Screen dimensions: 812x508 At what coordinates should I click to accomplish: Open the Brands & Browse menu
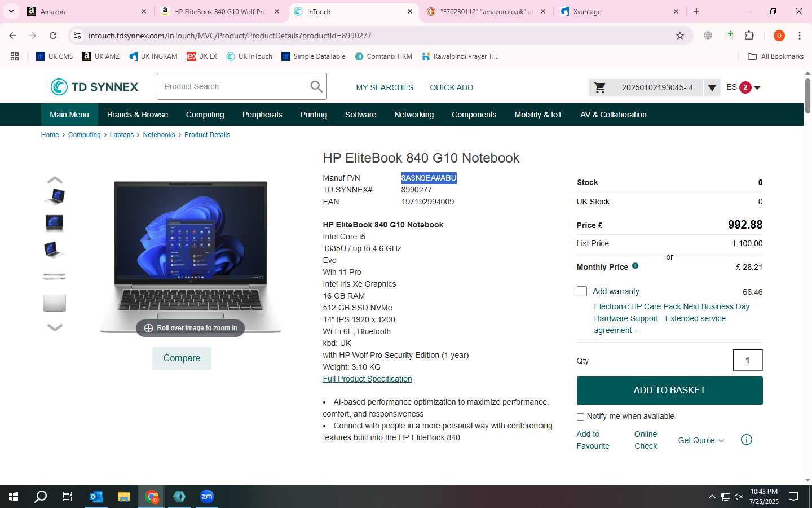click(138, 115)
